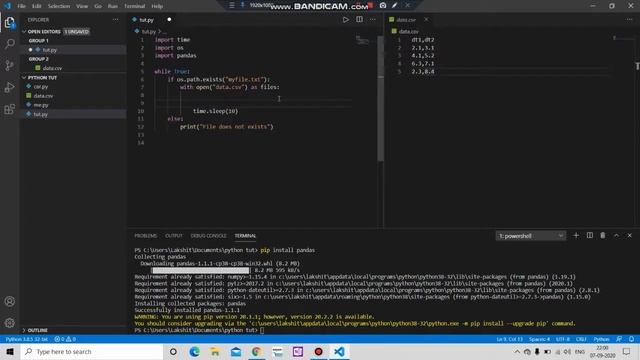This screenshot has height=360, width=640.
Task: Switch to the Problems panel tab
Action: pos(146,236)
